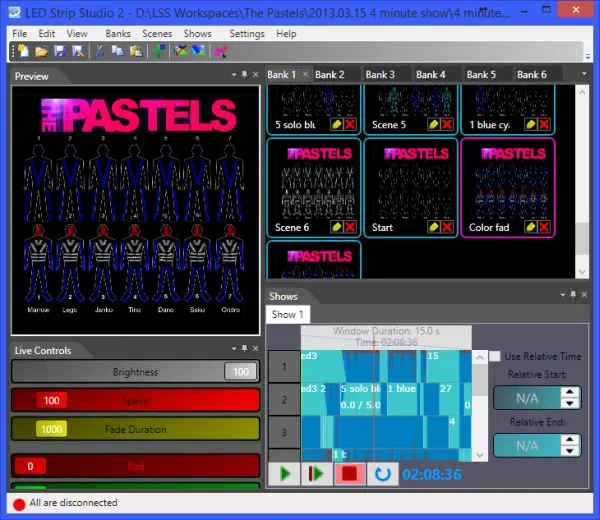600x520 pixels.
Task: Select the '5 solo bl' clip on track 2
Action: pyautogui.click(x=360, y=398)
